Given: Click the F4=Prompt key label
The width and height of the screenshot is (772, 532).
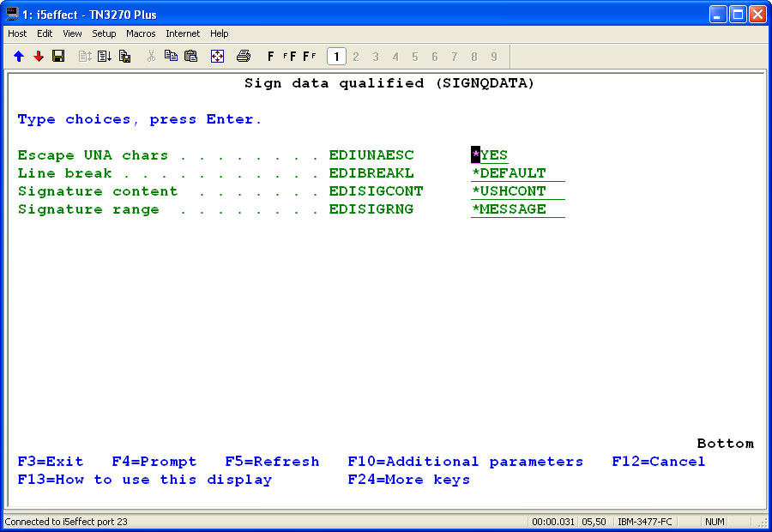Looking at the screenshot, I should [154, 462].
